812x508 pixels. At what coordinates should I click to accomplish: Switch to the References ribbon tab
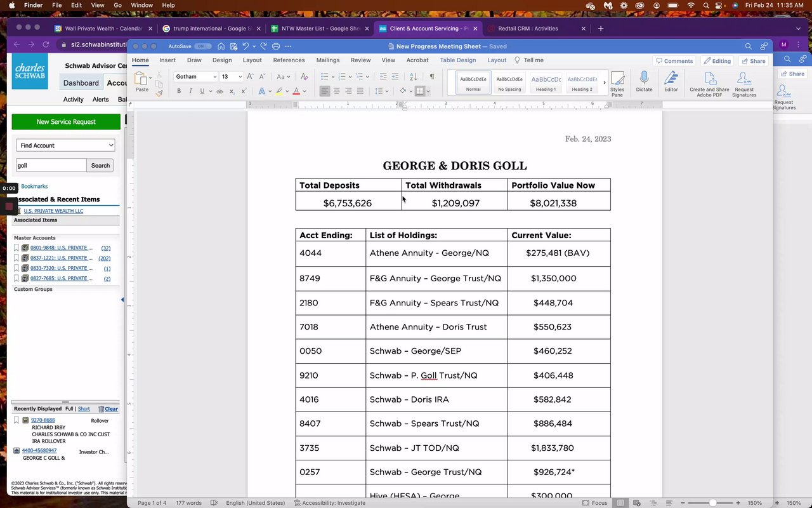point(289,60)
